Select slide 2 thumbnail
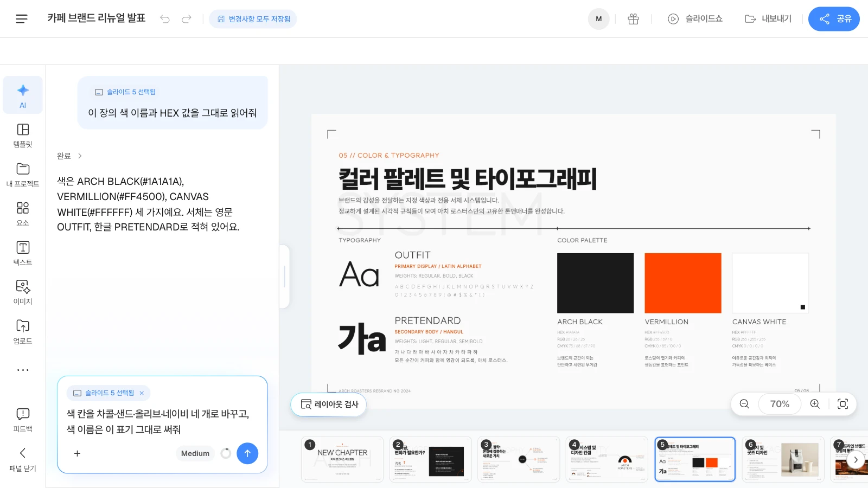This screenshot has width=868, height=488. click(x=431, y=459)
